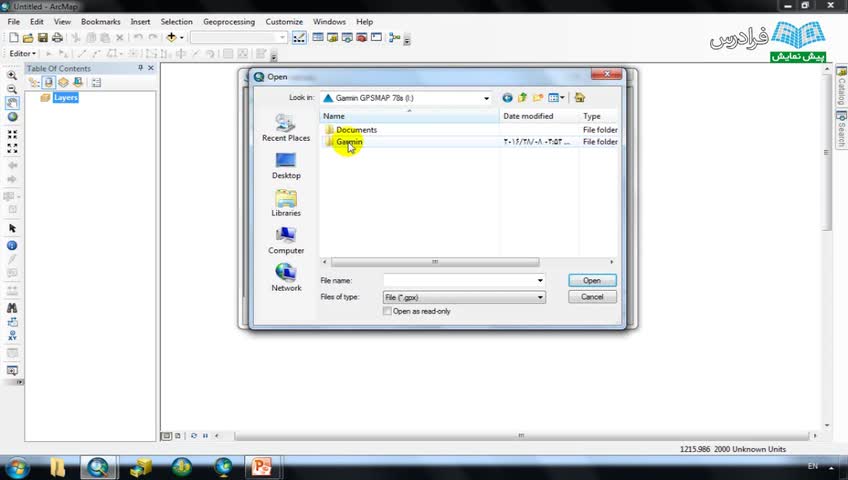The image size is (848, 480).
Task: Click the New Map Document icon
Action: coord(14,37)
